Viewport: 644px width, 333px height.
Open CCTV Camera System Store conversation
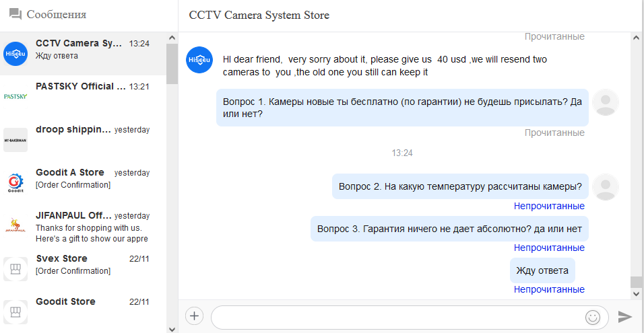(x=83, y=53)
